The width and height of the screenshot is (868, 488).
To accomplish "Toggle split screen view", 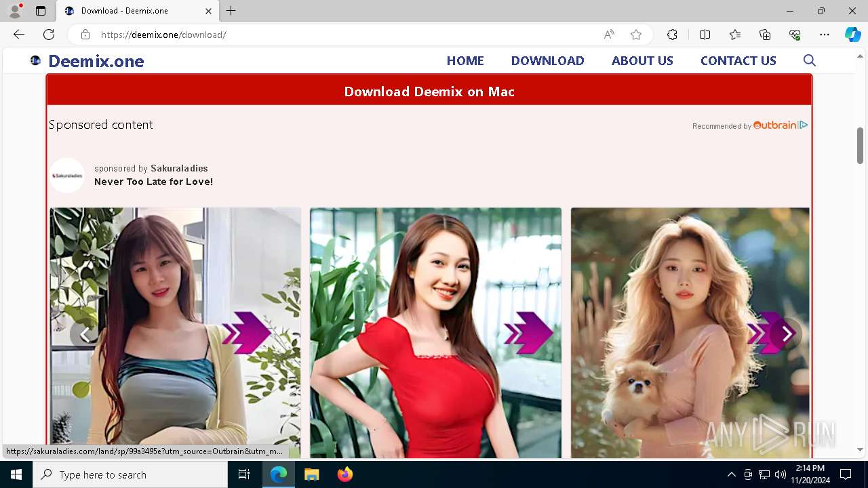I will point(705,35).
